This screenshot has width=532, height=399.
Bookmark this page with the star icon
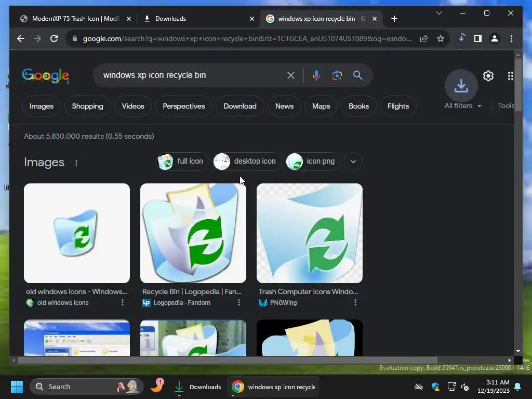coord(441,38)
